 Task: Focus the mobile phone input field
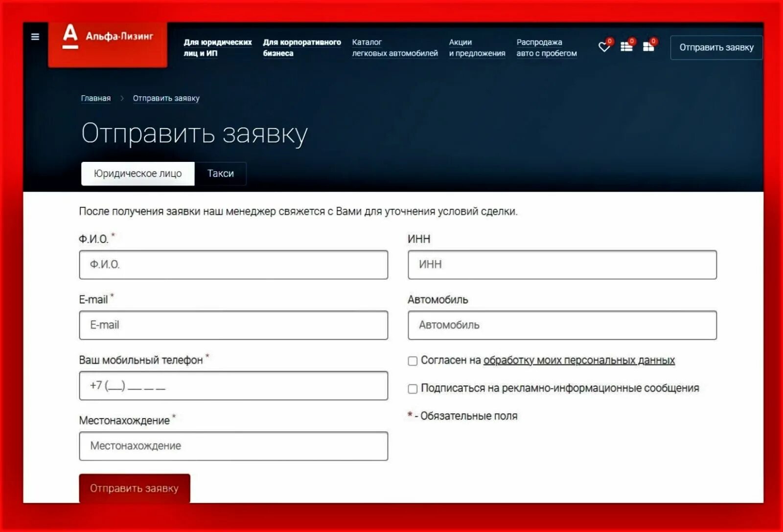click(233, 386)
